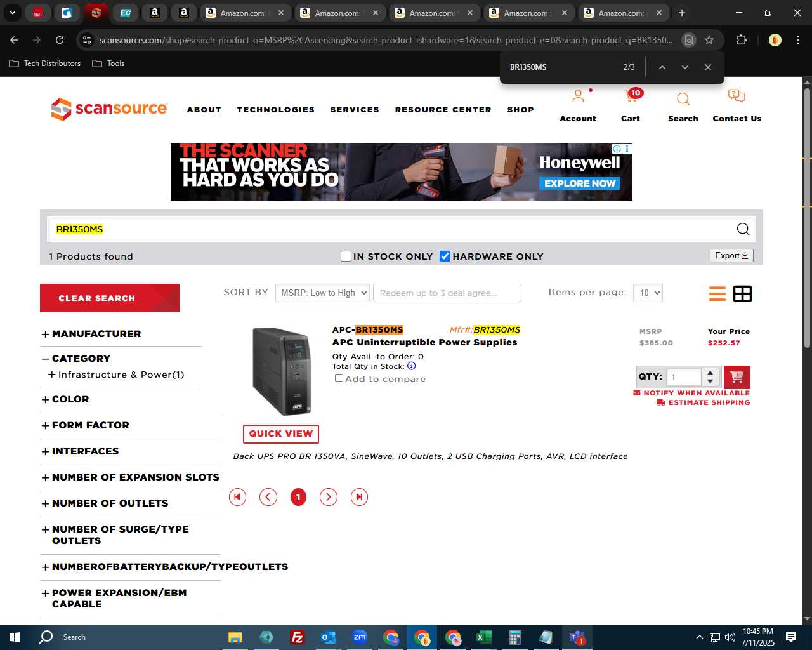Jump to last results page
The image size is (812, 650).
pos(359,497)
